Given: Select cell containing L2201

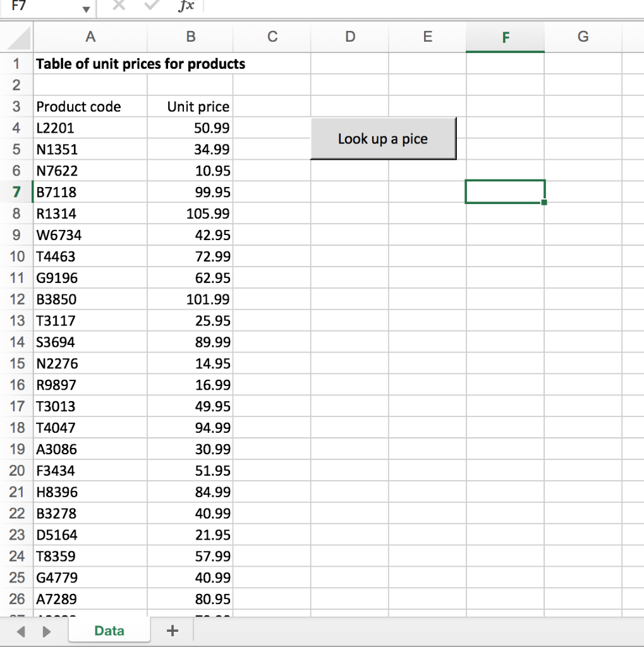Looking at the screenshot, I should 90,128.
